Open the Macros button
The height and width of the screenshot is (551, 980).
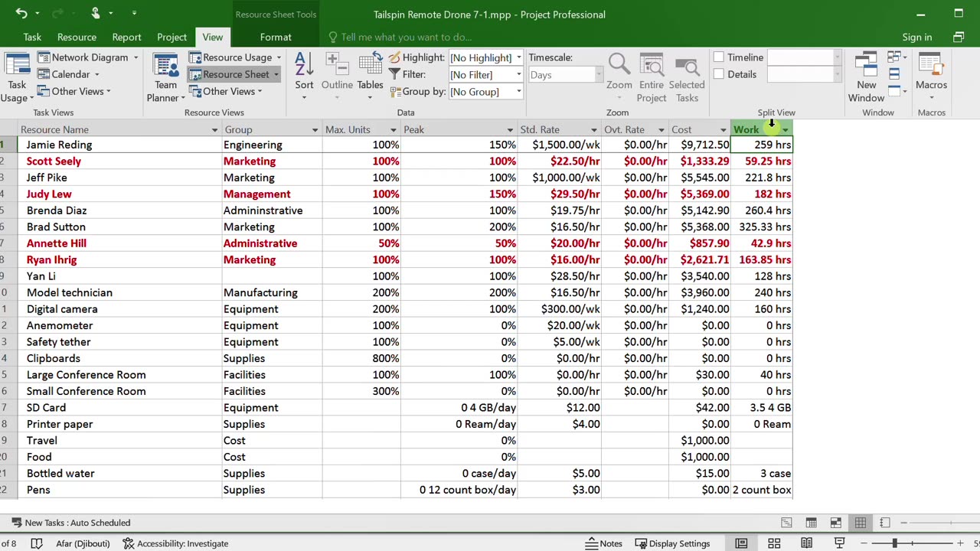click(x=931, y=77)
